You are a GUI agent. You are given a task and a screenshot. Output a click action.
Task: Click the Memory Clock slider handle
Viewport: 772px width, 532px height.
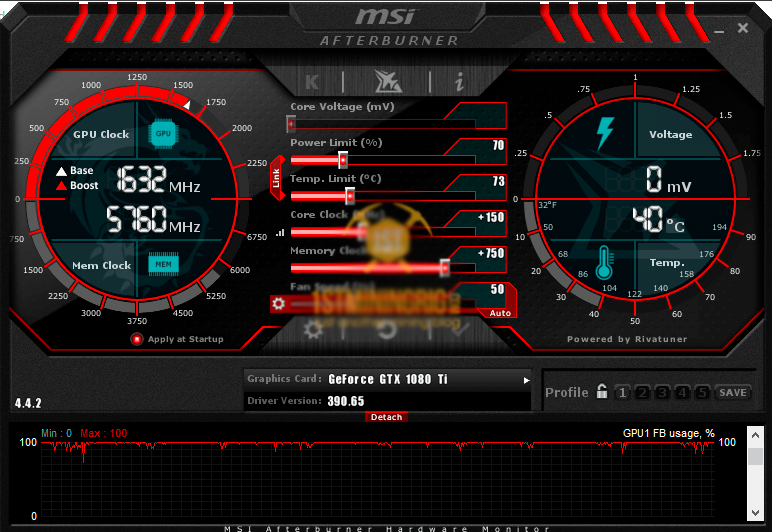click(x=445, y=268)
